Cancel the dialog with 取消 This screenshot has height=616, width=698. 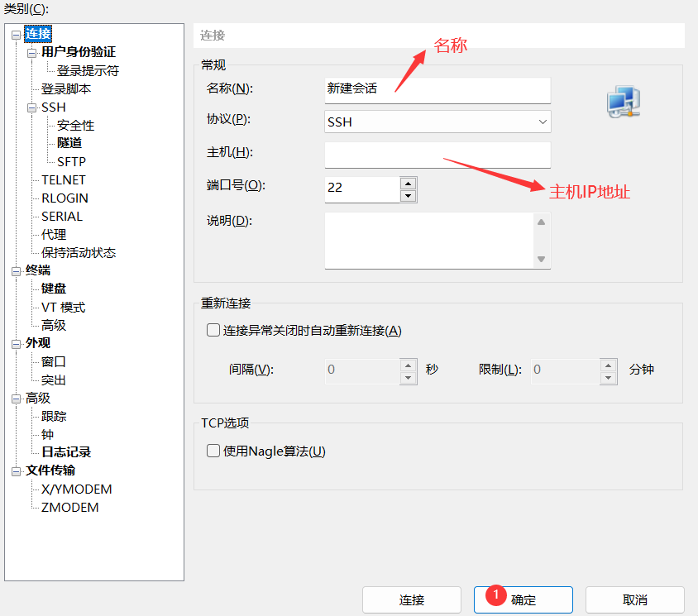[635, 600]
